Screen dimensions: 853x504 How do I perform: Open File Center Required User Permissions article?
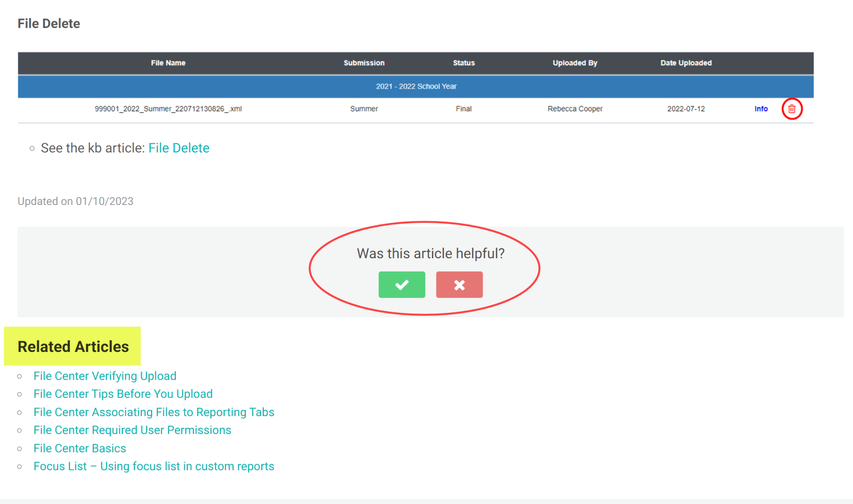(x=132, y=430)
